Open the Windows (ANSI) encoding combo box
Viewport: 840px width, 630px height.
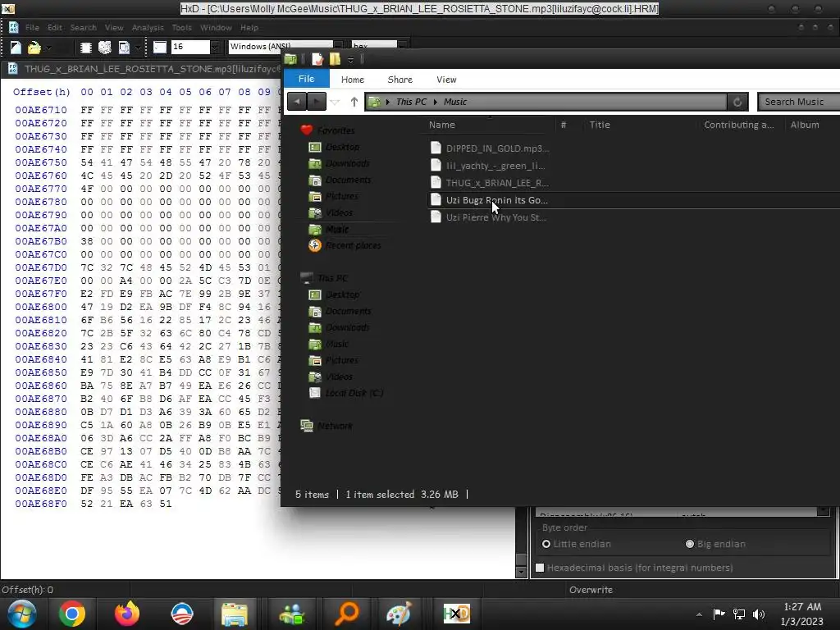point(285,46)
